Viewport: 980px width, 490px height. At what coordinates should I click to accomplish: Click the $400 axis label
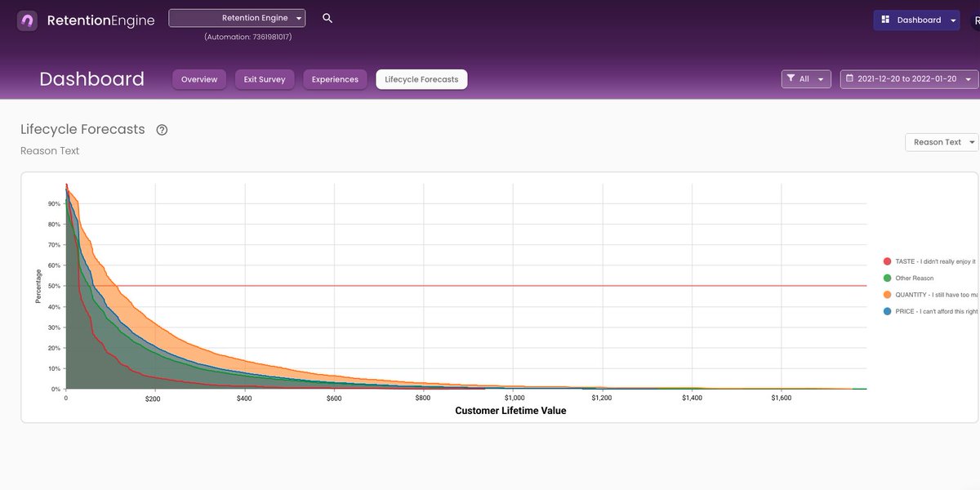pos(244,399)
